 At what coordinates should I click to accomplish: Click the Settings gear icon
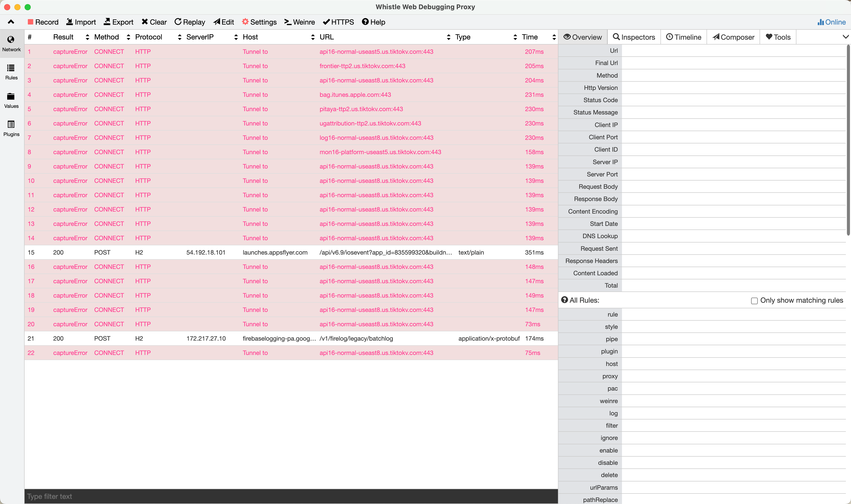pyautogui.click(x=245, y=22)
